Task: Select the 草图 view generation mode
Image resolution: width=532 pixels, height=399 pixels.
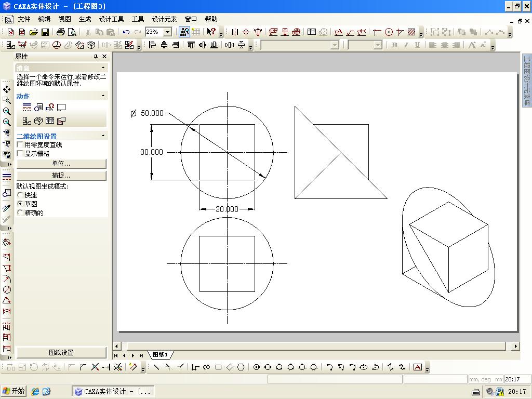Action: tap(20, 204)
